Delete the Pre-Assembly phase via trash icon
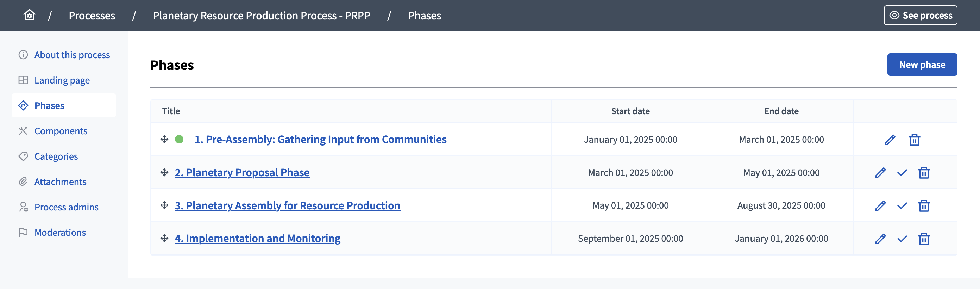 [x=914, y=140]
